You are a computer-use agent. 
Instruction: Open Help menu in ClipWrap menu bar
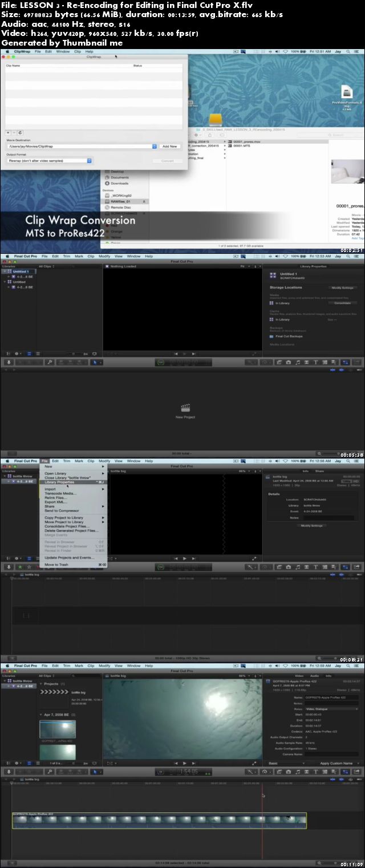click(89, 51)
